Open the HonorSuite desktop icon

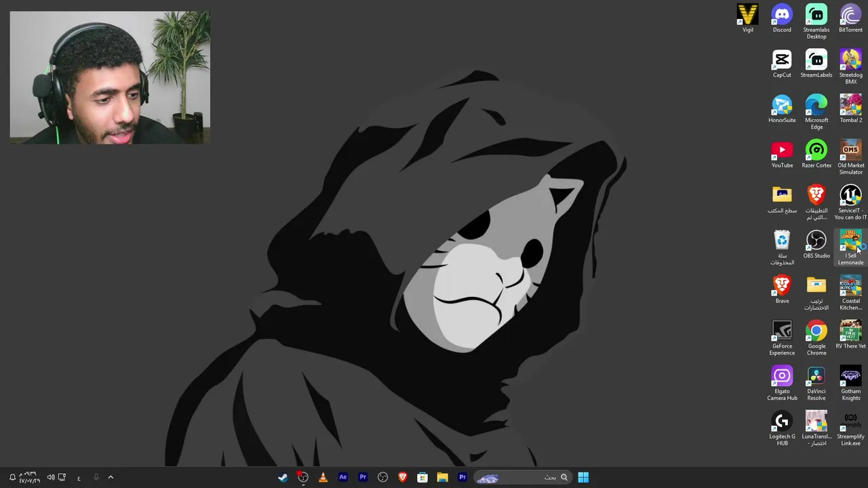pyautogui.click(x=782, y=109)
